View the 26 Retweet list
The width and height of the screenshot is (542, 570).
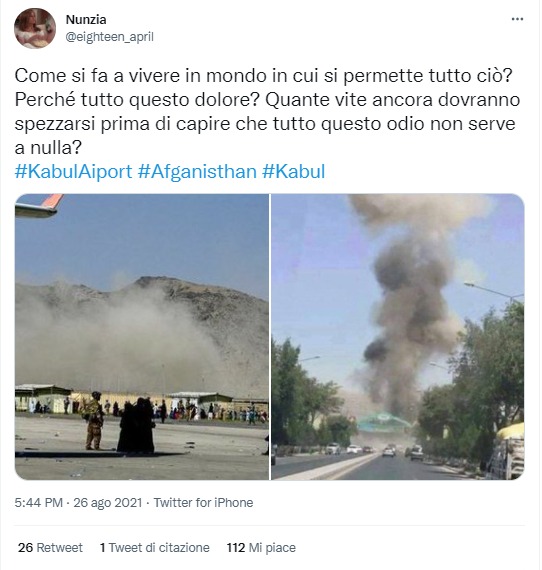[x=50, y=547]
